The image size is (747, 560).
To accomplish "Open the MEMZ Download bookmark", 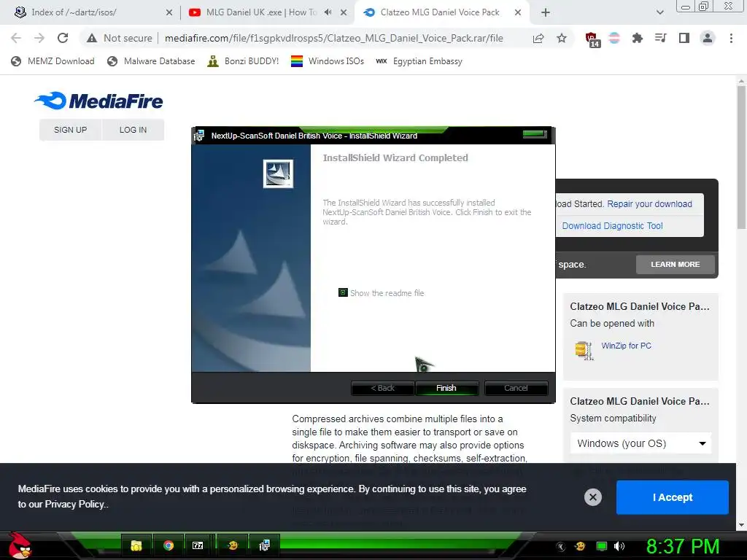I will coord(53,61).
